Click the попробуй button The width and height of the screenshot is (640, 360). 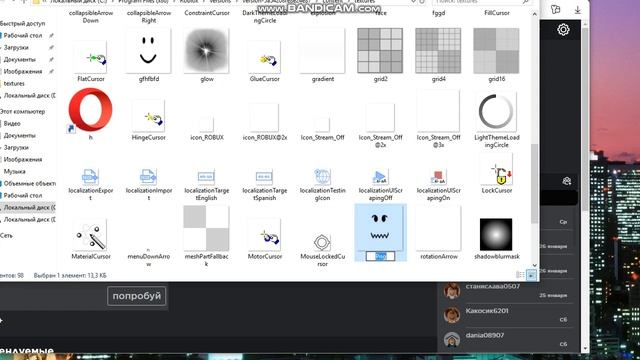tap(137, 296)
